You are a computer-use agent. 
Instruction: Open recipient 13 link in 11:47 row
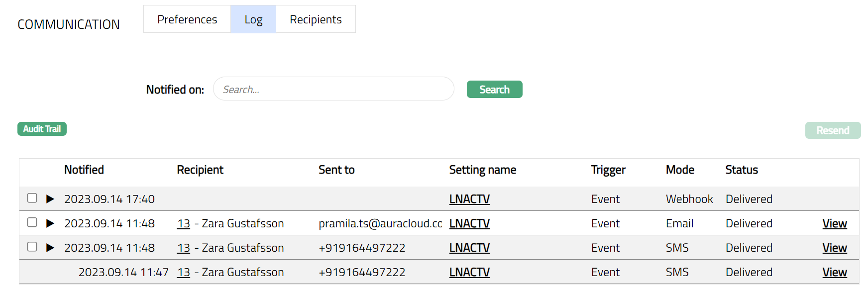tap(184, 272)
